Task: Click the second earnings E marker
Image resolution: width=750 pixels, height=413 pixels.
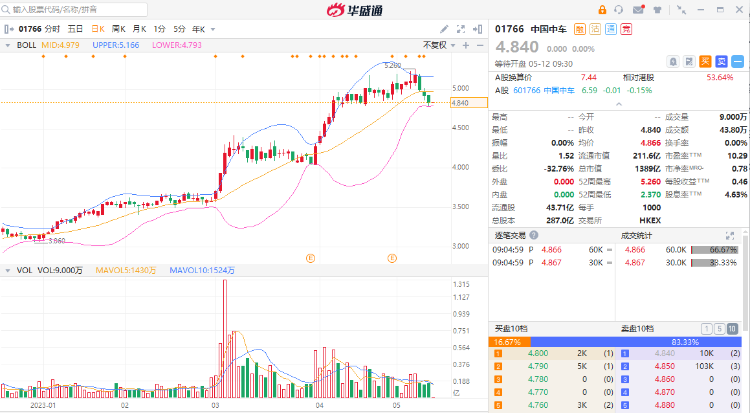Action: click(x=392, y=258)
